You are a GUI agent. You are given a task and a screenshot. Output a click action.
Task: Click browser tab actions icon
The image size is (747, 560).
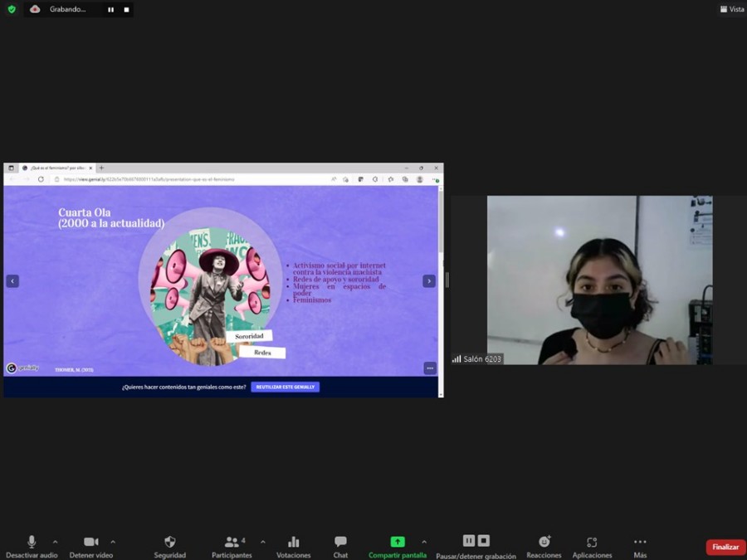tap(11, 168)
